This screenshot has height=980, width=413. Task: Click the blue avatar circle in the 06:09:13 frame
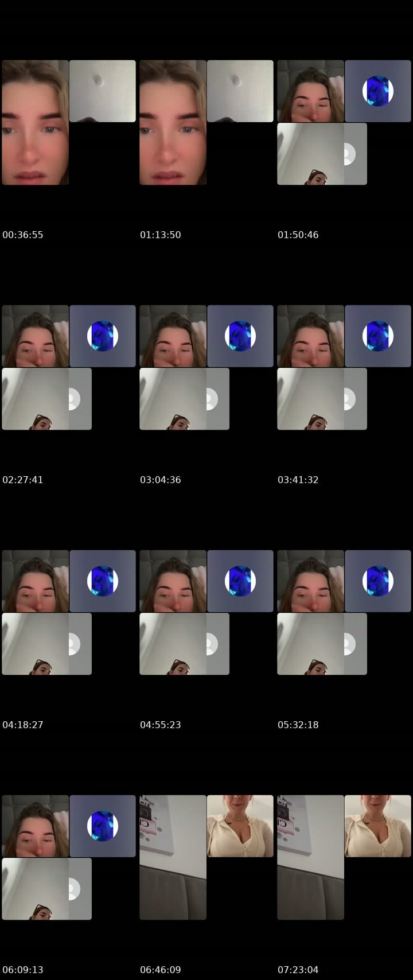point(103,826)
